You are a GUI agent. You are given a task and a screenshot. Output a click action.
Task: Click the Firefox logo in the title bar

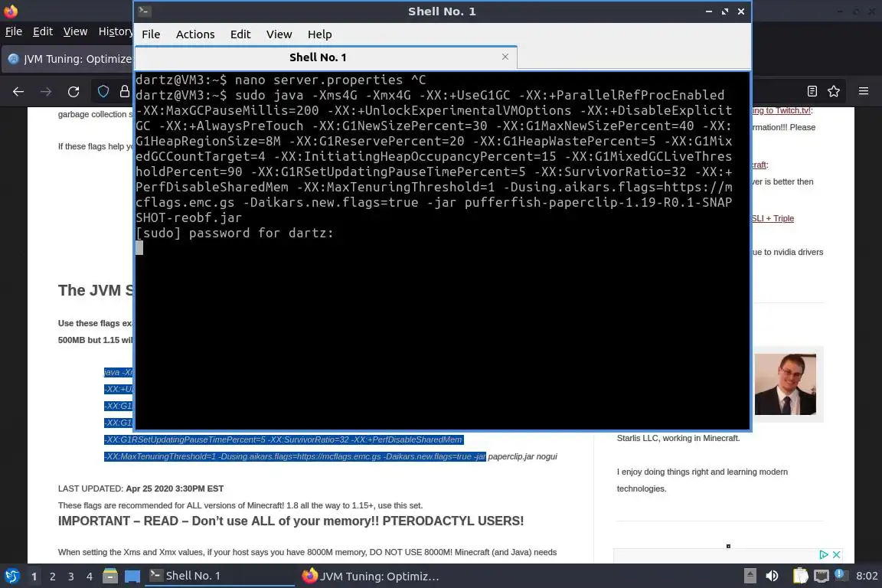[x=11, y=11]
